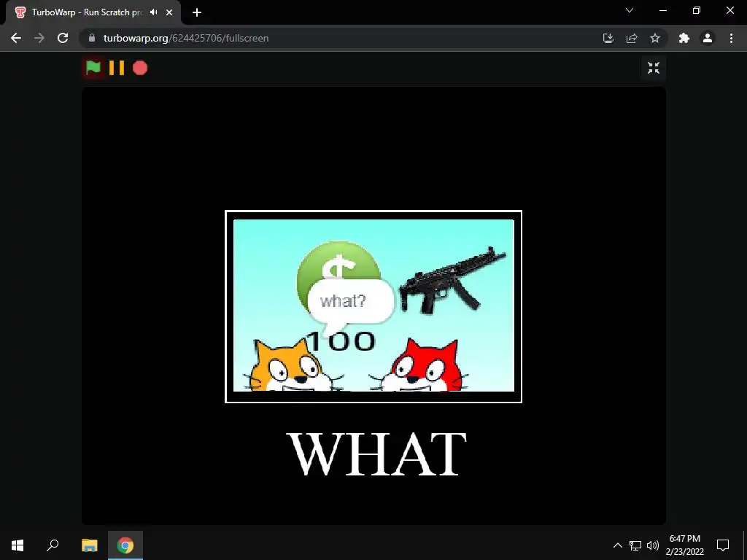Open volume control in system tray
The width and height of the screenshot is (747, 560).
click(x=653, y=545)
